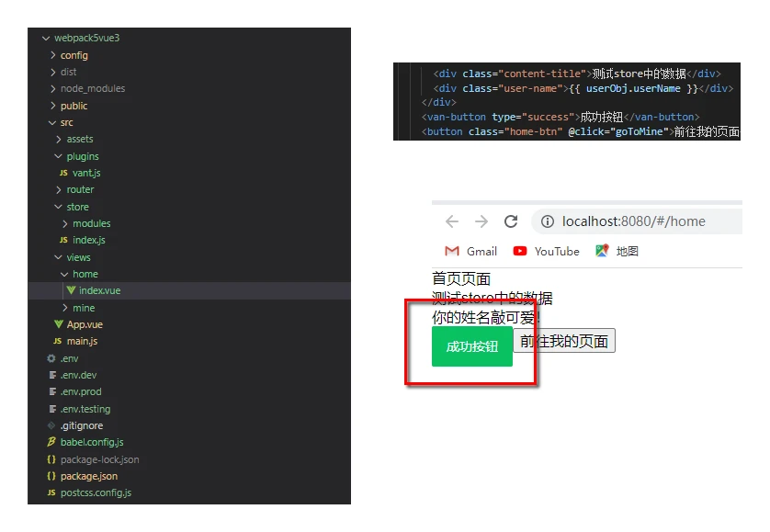Click the Vue icon beside index.vue
The height and width of the screenshot is (532, 770).
coord(71,290)
